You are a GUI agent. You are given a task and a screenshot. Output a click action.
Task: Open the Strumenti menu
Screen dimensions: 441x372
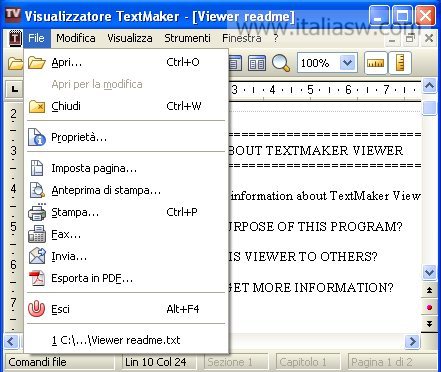(x=187, y=38)
